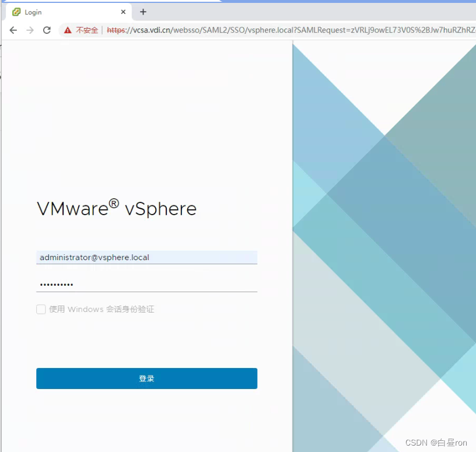Click the vSphere favicon on the Login tab
Screen dimensions: 476x452
click(x=16, y=12)
